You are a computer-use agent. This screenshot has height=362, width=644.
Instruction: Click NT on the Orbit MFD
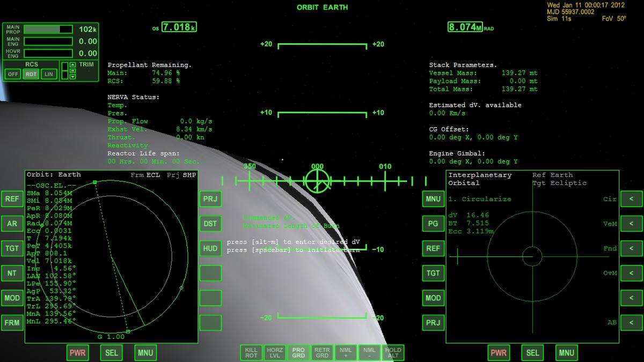point(12,273)
